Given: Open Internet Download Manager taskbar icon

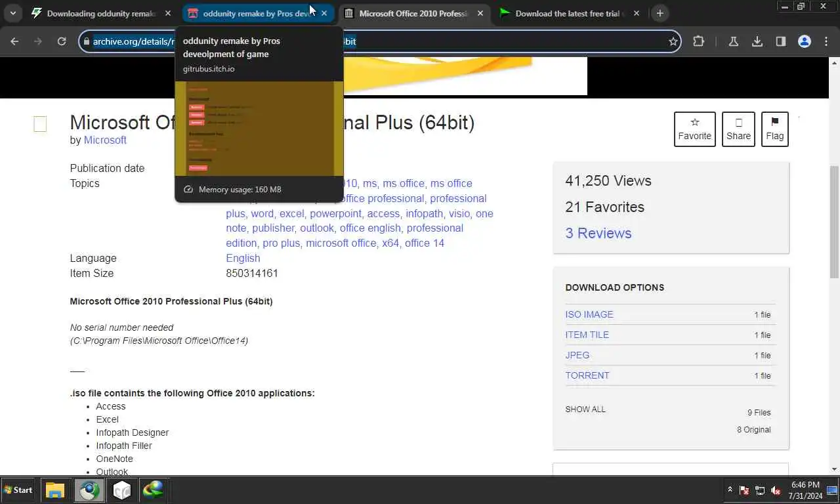Looking at the screenshot, I should click(x=154, y=490).
